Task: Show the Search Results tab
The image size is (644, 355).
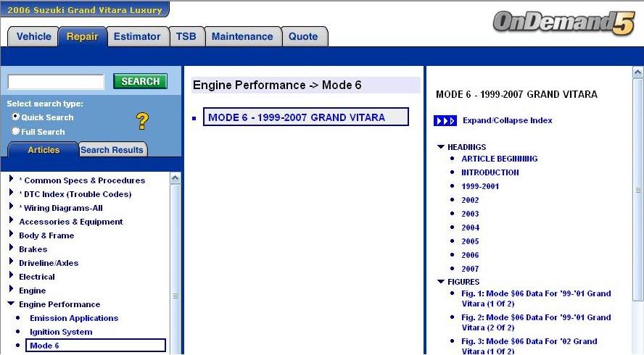Action: 112,150
